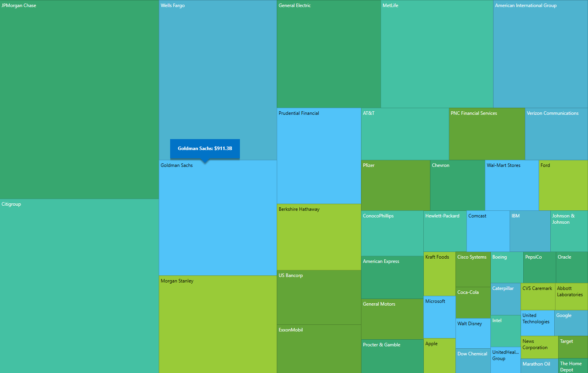Click the AT&T tile
Image resolution: width=588 pixels, height=373 pixels.
pyautogui.click(x=405, y=134)
